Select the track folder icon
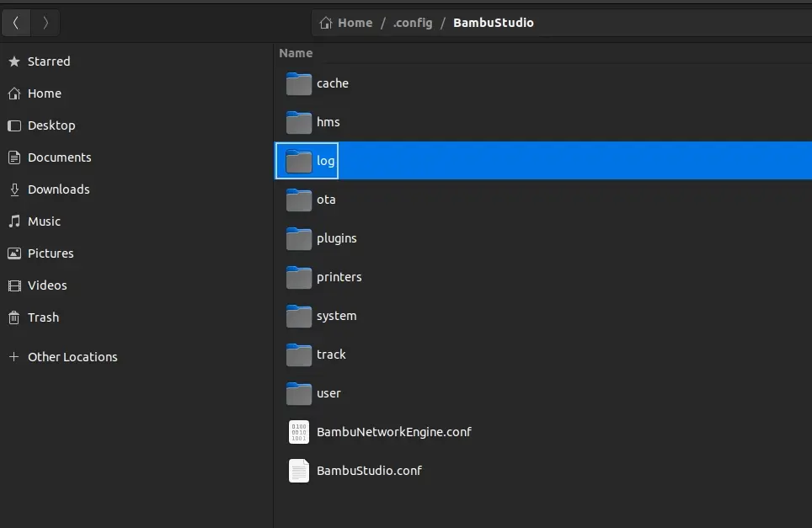This screenshot has height=528, width=812. [x=299, y=355]
